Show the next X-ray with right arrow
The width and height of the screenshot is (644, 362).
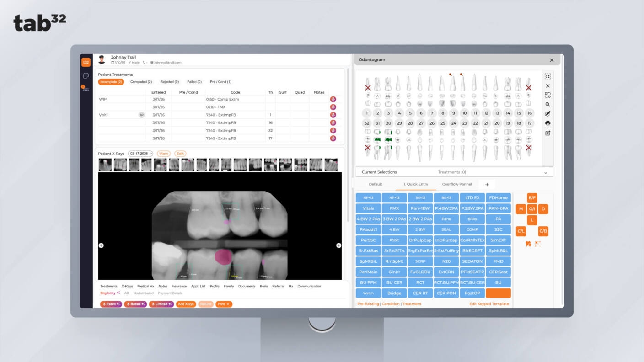tap(338, 245)
